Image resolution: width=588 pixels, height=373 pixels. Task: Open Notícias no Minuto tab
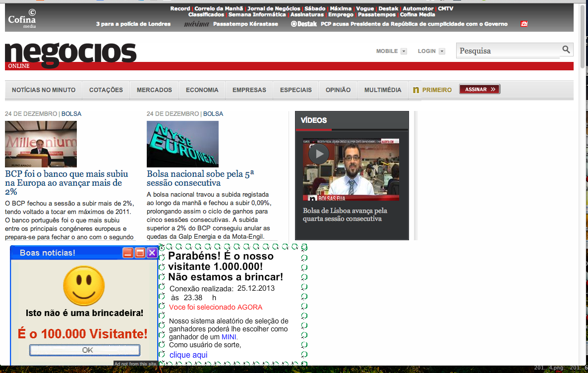44,90
